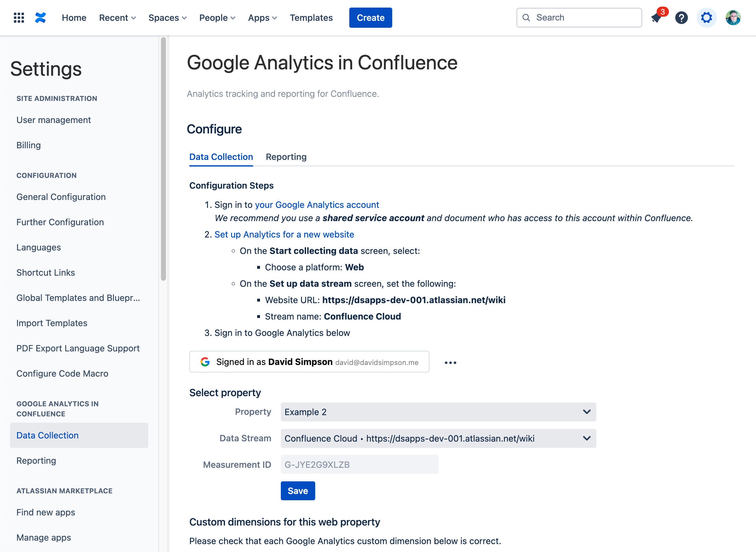Expand the Data Stream dropdown
Screen dimensions: 756x552
tap(438, 438)
